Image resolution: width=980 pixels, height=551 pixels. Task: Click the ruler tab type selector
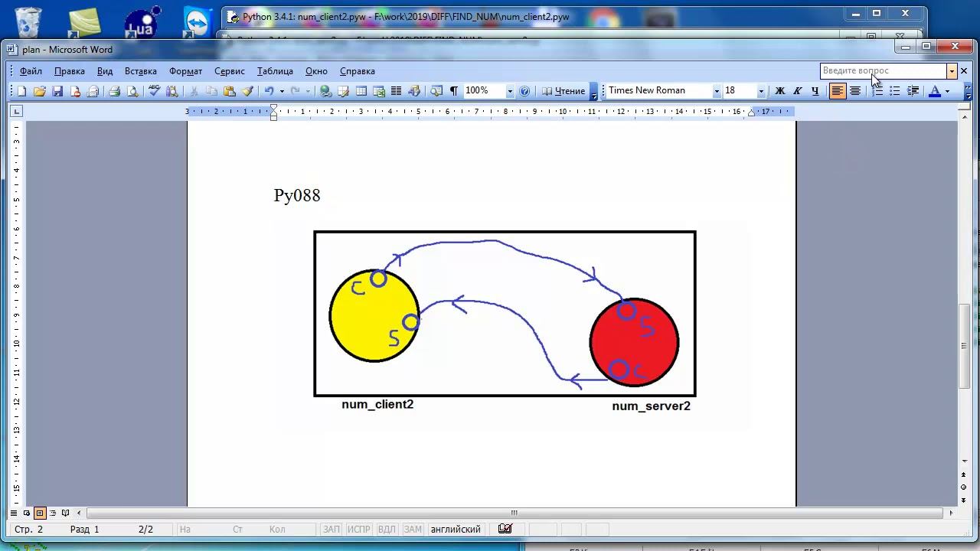[16, 112]
